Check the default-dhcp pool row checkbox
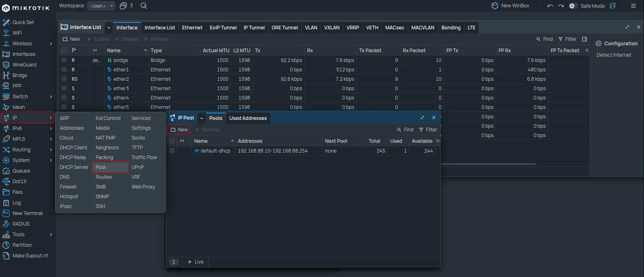 click(x=172, y=151)
